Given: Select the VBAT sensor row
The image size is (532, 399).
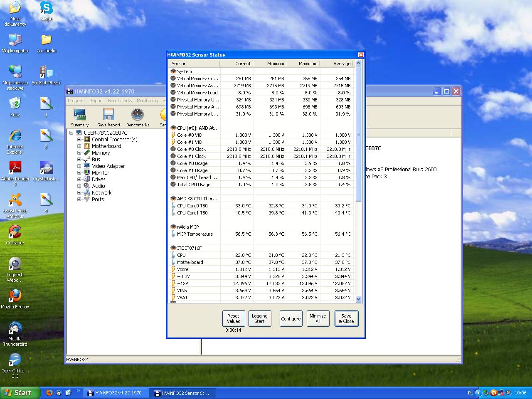Looking at the screenshot, I should tap(261, 298).
